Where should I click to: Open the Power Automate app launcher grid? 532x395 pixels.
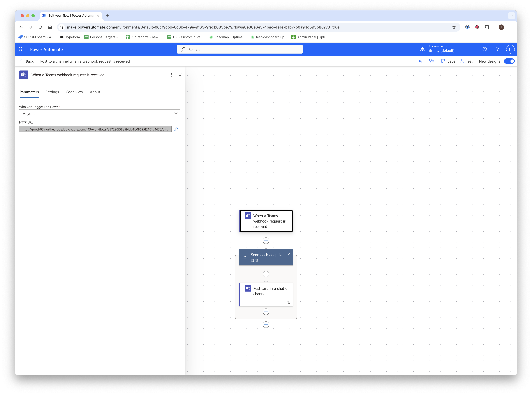pyautogui.click(x=21, y=49)
